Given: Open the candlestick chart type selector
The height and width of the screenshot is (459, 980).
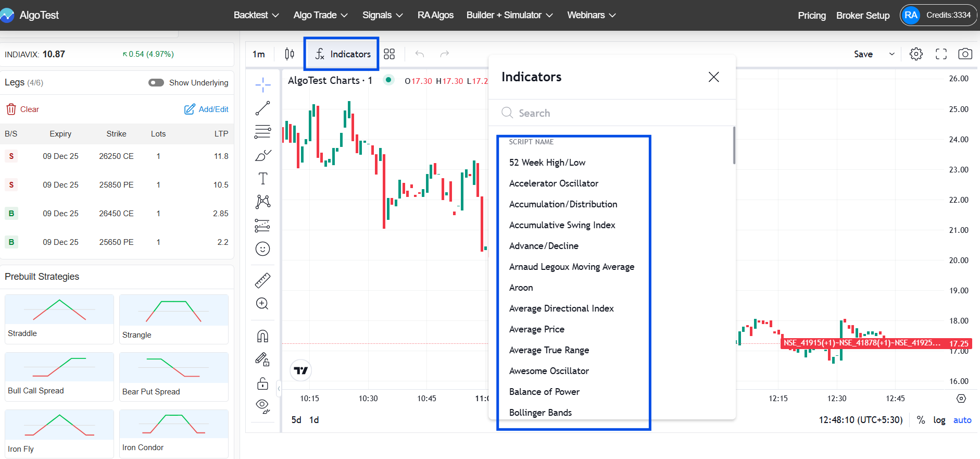Looking at the screenshot, I should (290, 54).
